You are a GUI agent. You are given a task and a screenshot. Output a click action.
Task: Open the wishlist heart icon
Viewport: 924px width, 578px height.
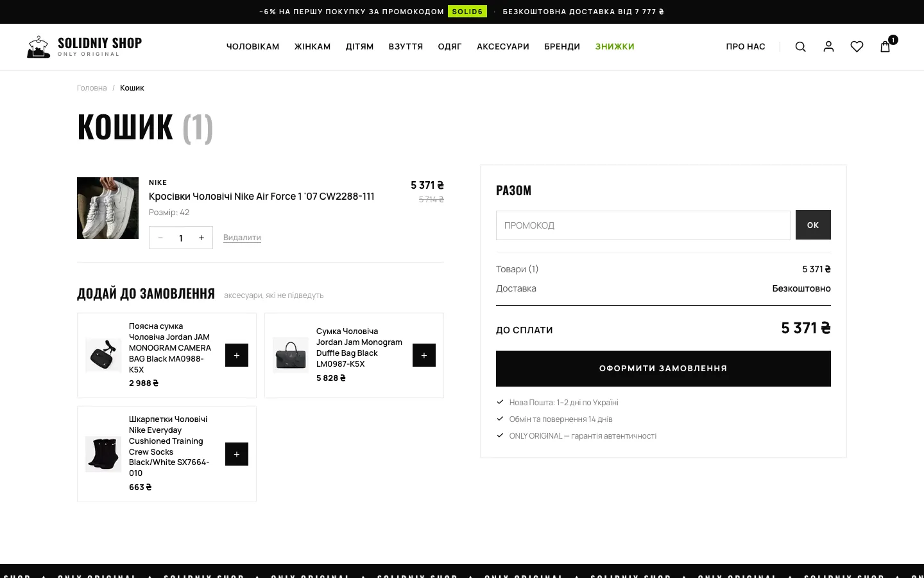[x=857, y=47]
